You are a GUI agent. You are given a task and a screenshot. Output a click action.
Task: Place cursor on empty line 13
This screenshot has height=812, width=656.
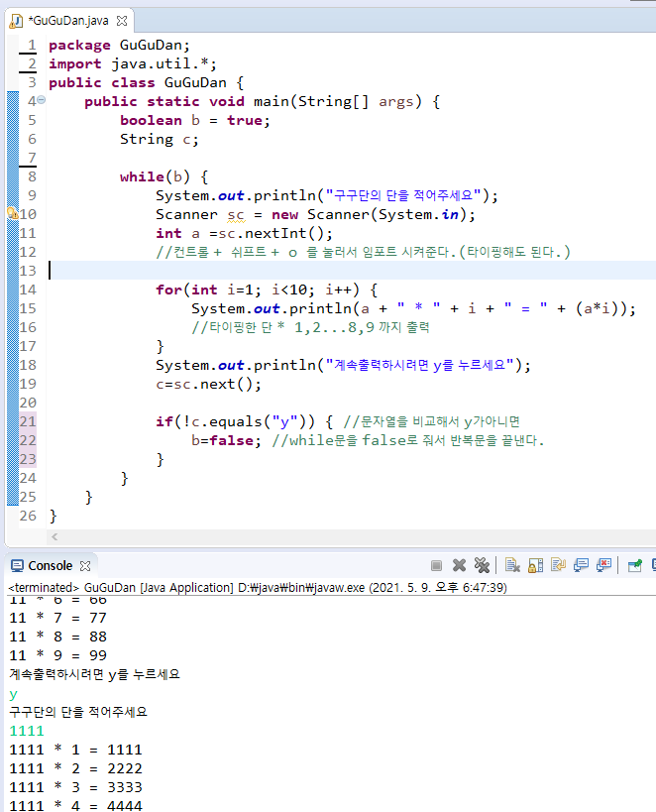[x=352, y=271]
